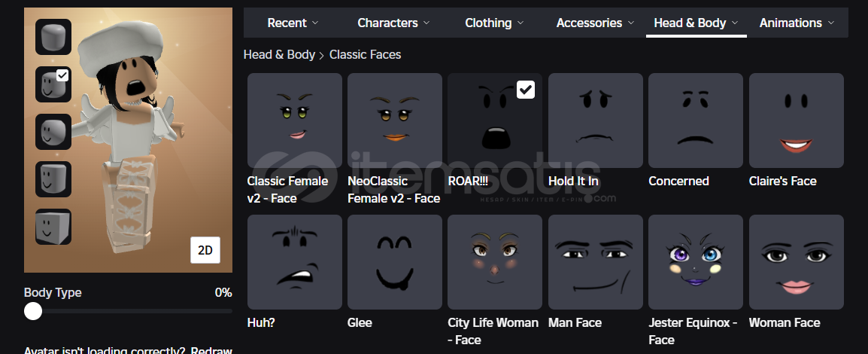Open the Head & Body tab

point(696,23)
